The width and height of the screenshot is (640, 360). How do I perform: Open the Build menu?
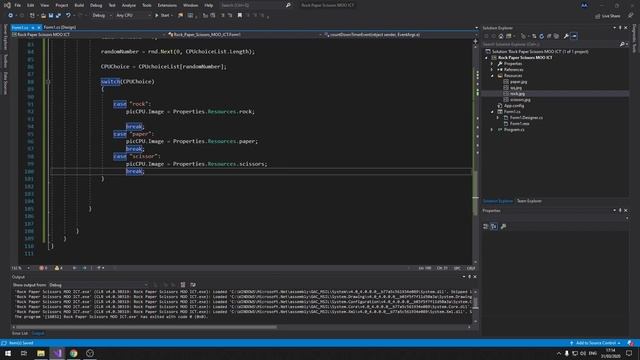(x=79, y=5)
